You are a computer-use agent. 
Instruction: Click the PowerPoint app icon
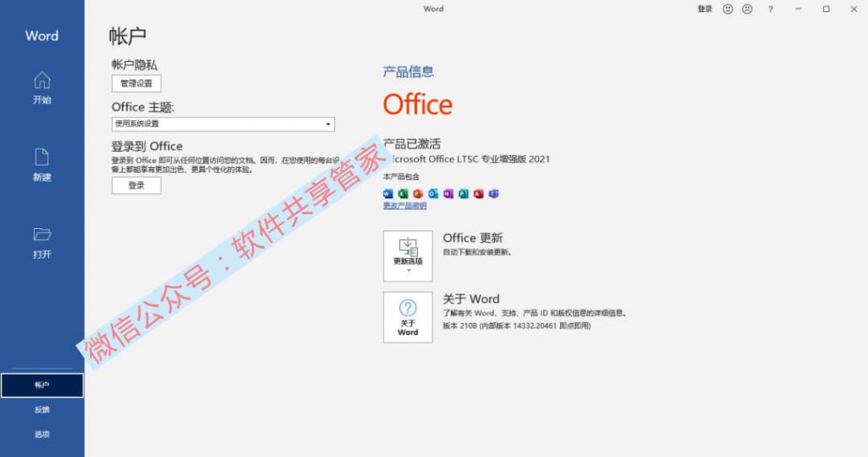tap(418, 193)
